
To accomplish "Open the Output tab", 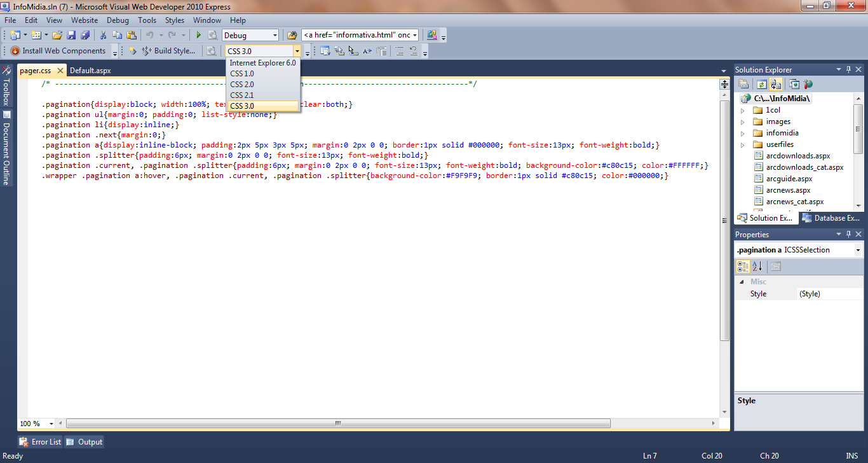I will [84, 442].
